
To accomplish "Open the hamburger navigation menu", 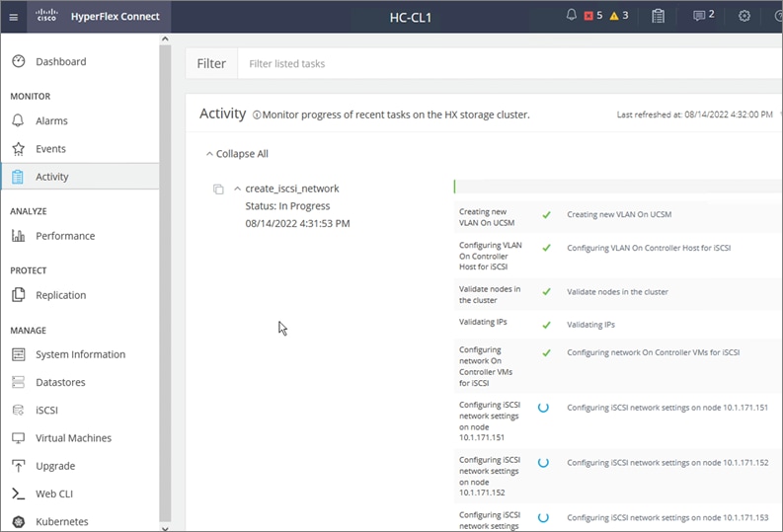I will [14, 17].
